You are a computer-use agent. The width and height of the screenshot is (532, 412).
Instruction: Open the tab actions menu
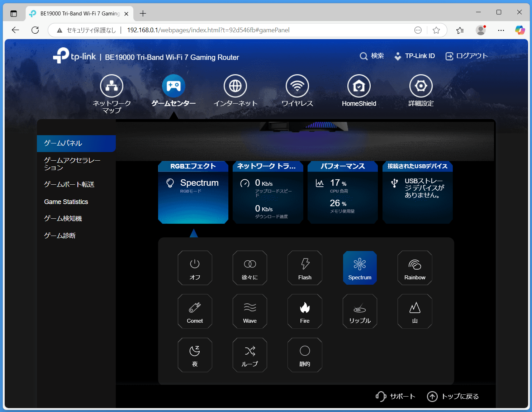pos(14,14)
